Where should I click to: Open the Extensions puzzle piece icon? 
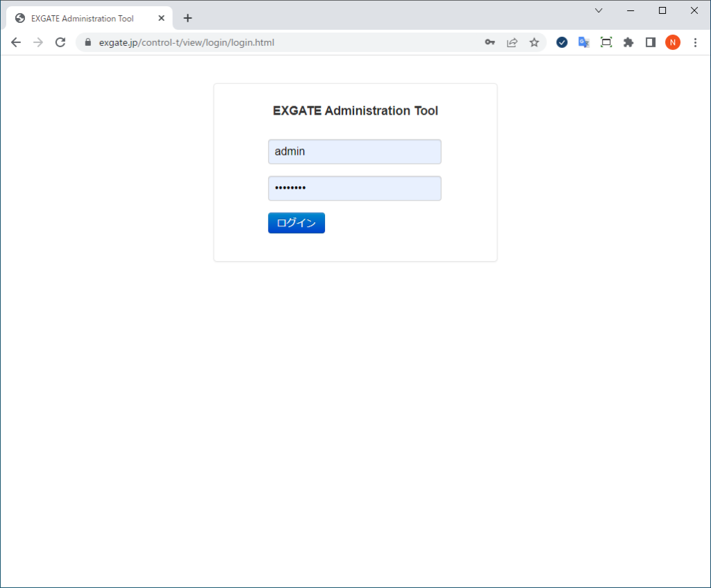coord(628,42)
